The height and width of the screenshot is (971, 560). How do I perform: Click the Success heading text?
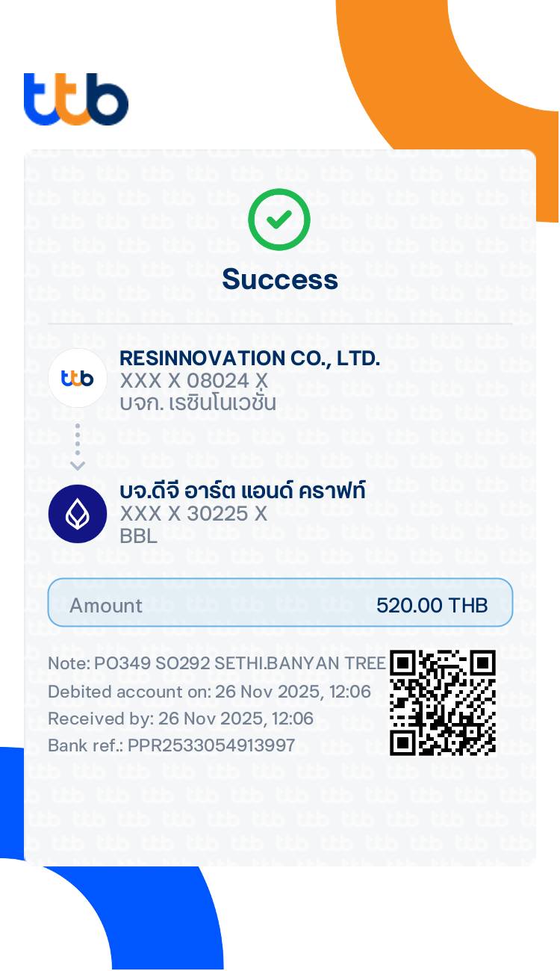[280, 279]
